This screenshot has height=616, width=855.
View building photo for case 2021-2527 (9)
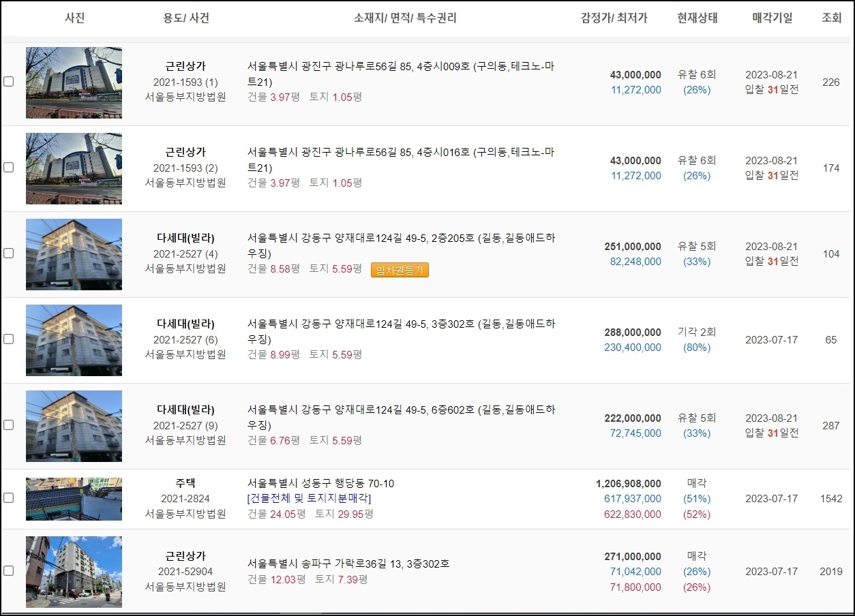74,426
